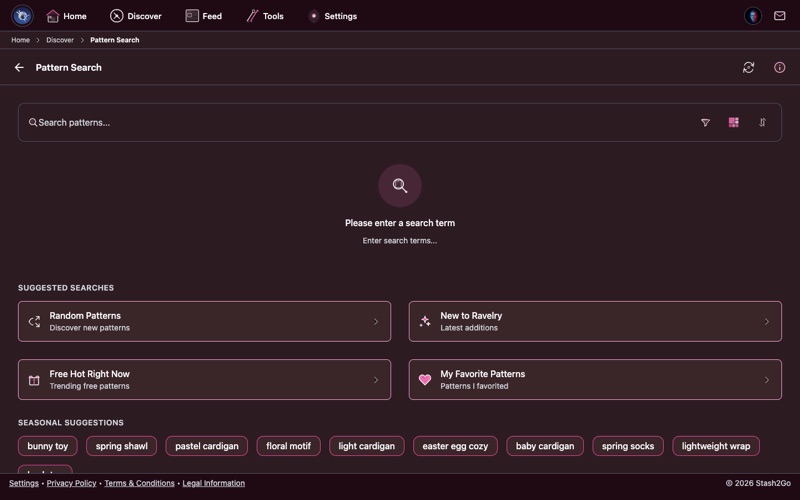The height and width of the screenshot is (500, 800).
Task: Open the sort order icon
Action: [x=762, y=122]
